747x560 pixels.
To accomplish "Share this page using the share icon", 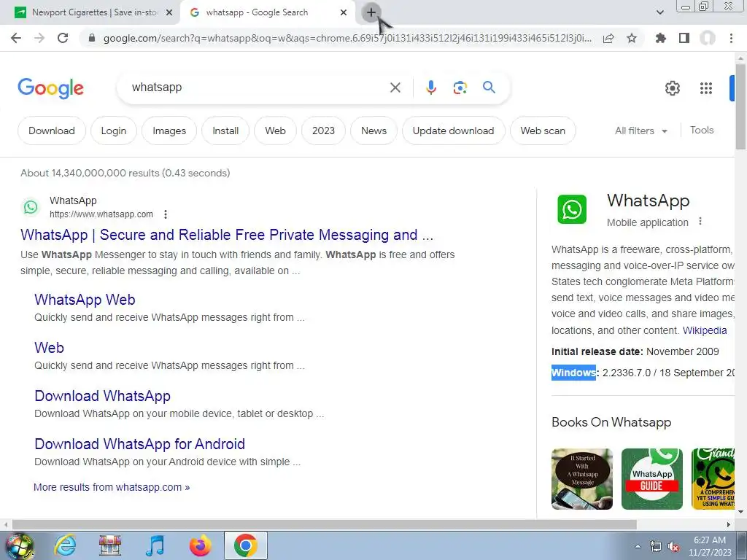I will pos(608,38).
